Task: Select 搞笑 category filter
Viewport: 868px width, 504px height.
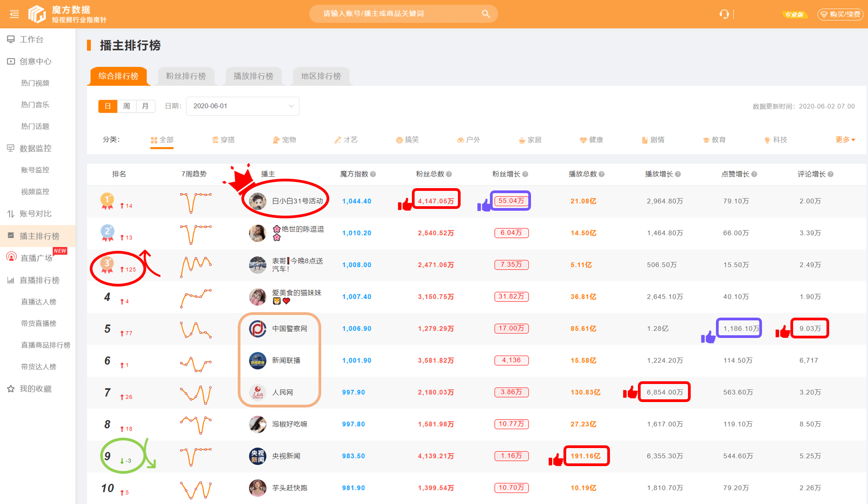Action: pyautogui.click(x=407, y=140)
